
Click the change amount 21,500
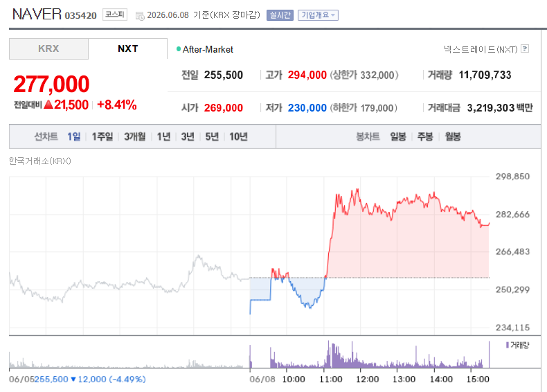[x=71, y=105]
